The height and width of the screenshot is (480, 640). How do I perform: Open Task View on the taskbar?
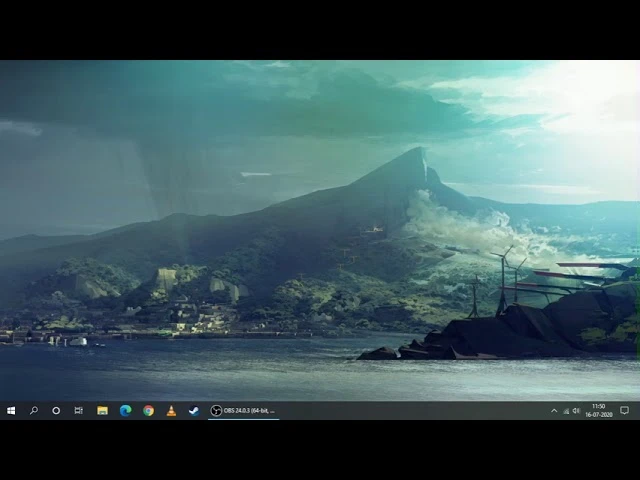tap(79, 411)
